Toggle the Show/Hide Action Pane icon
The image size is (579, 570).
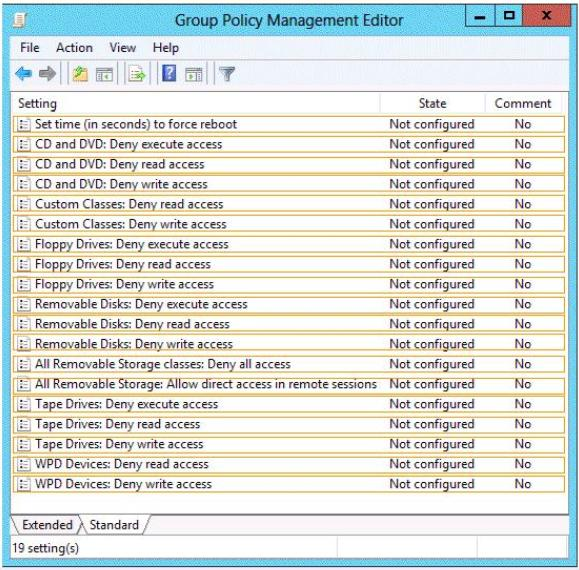click(193, 74)
